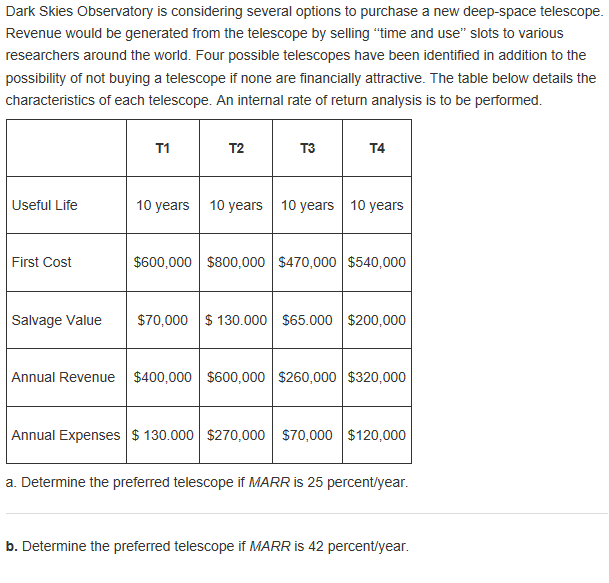
Task: Click the $540,000 first cost cell
Action: click(x=377, y=262)
